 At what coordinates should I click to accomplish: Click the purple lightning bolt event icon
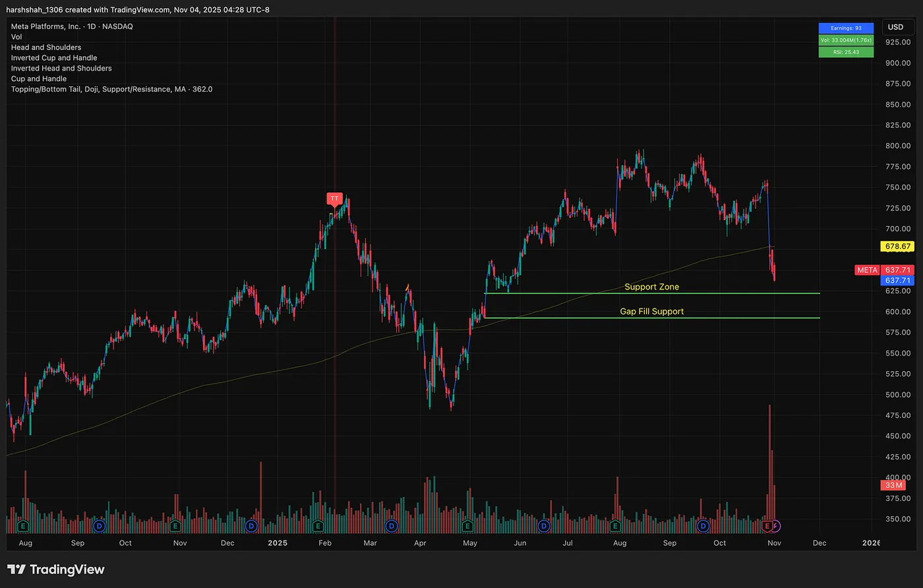(776, 526)
